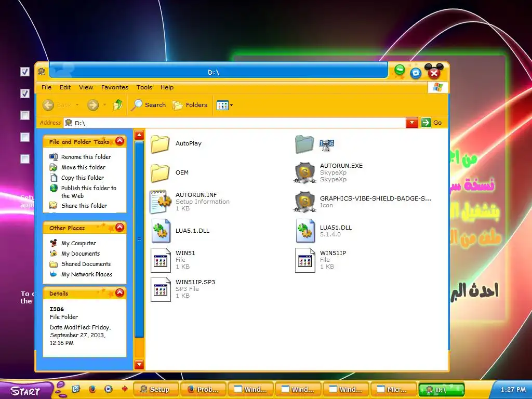Screen dimensions: 532x399
Task: Click Copy this folder link
Action: [83, 178]
